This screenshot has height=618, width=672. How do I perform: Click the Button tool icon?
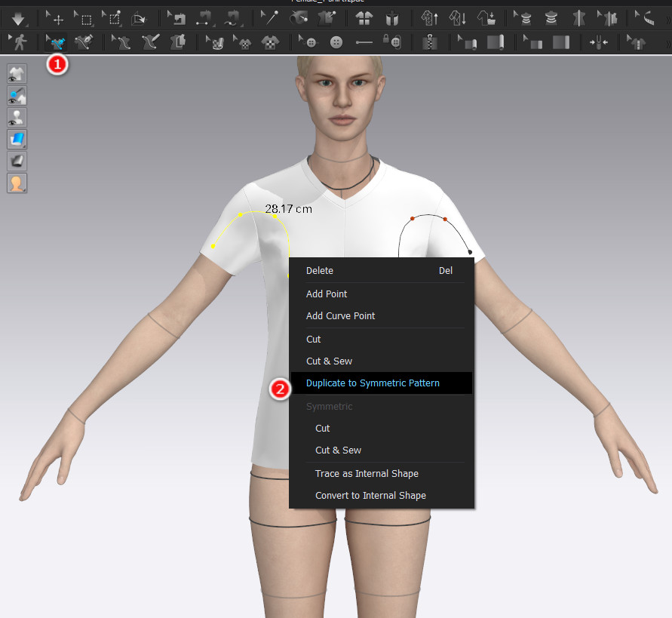pos(336,43)
